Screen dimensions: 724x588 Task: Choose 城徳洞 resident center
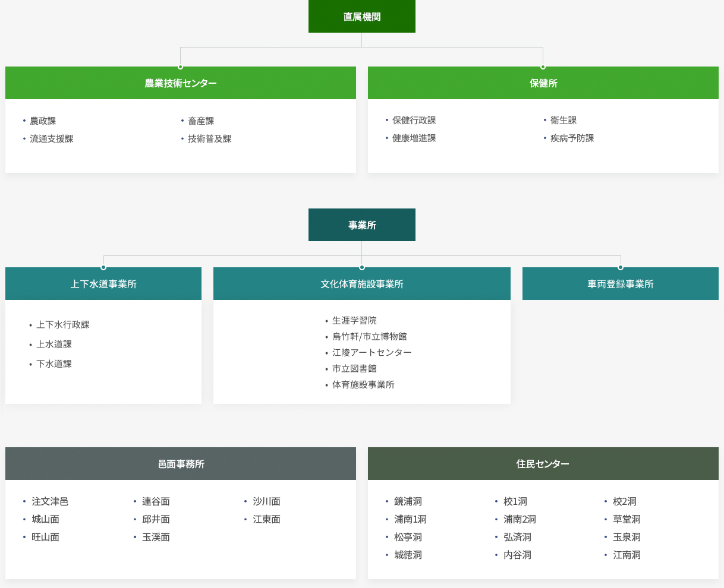408,555
